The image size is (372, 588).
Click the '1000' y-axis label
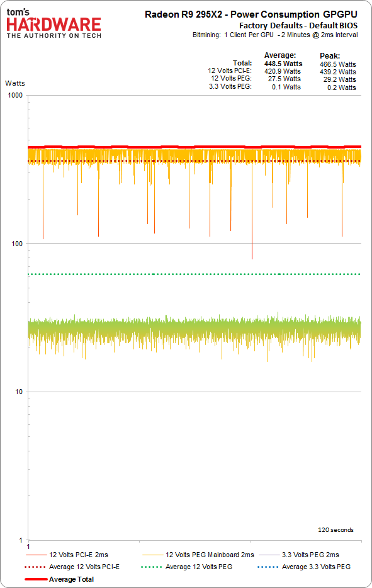coord(15,95)
